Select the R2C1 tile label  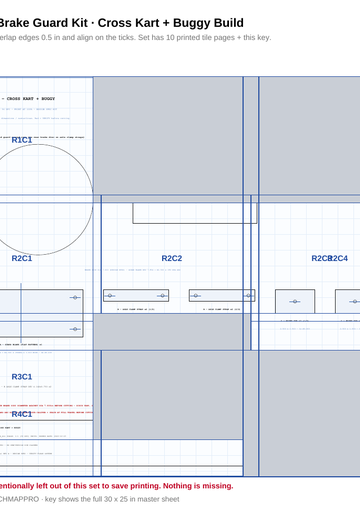(22, 258)
